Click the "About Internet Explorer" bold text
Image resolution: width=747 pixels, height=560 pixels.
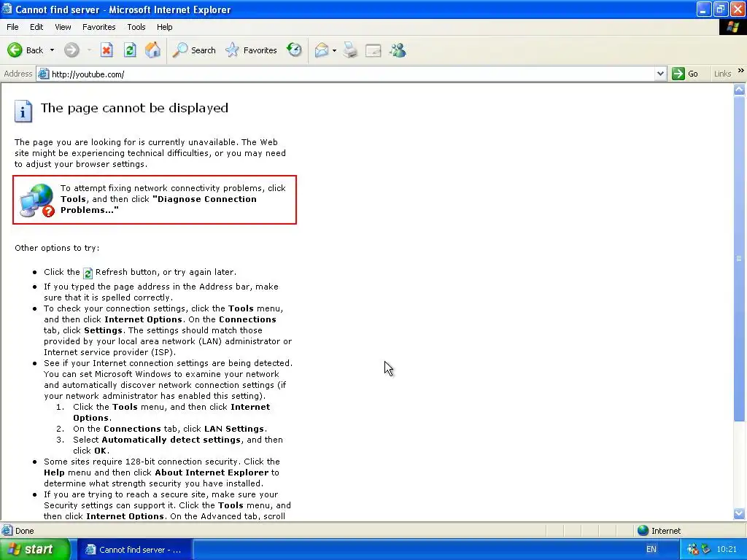click(x=212, y=472)
